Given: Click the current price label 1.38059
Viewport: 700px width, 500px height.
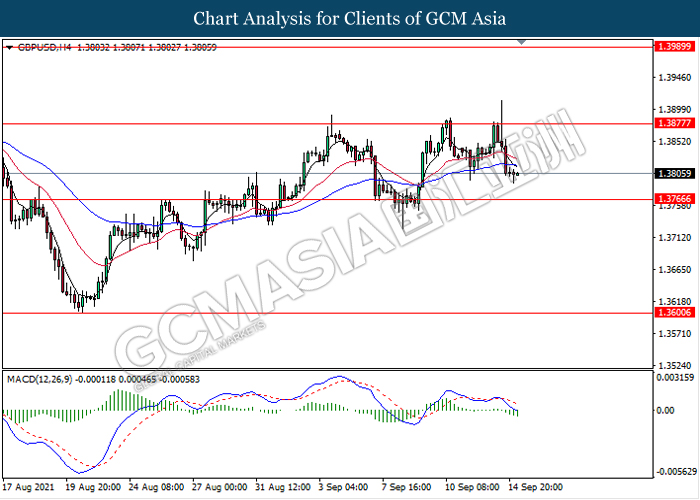Looking at the screenshot, I should (x=675, y=173).
